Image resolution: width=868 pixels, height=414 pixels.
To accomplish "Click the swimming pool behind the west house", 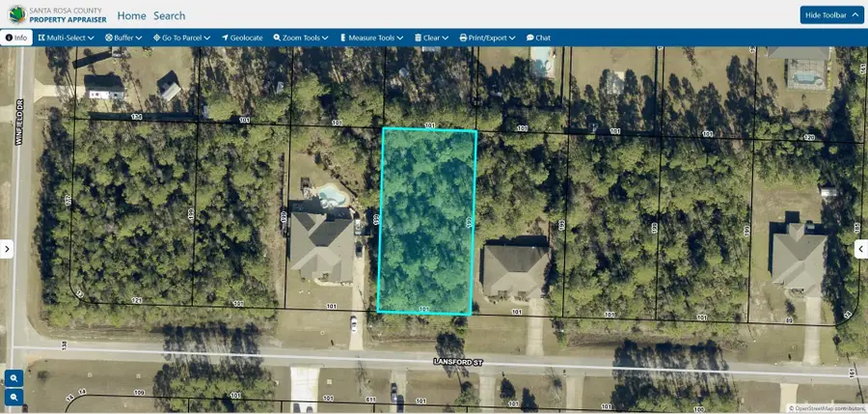I will click(332, 195).
